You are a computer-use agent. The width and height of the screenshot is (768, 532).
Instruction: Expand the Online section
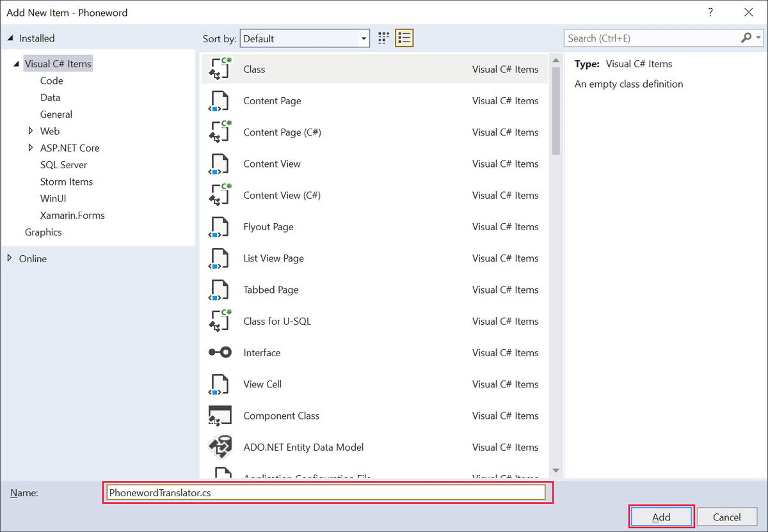[x=10, y=258]
